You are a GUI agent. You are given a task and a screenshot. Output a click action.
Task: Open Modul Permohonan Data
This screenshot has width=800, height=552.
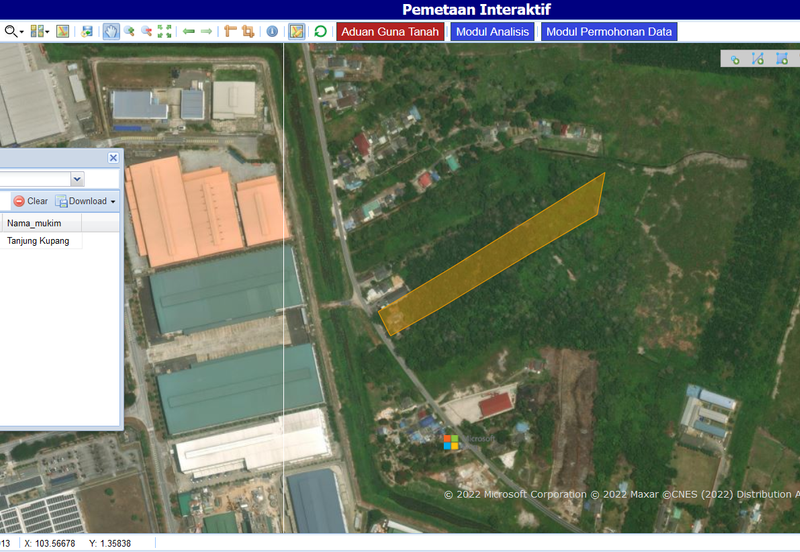609,32
